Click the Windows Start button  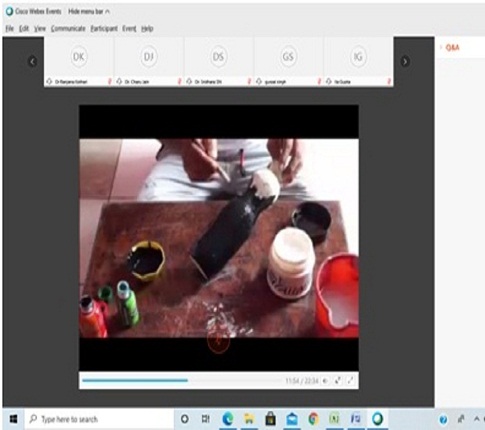(13, 419)
